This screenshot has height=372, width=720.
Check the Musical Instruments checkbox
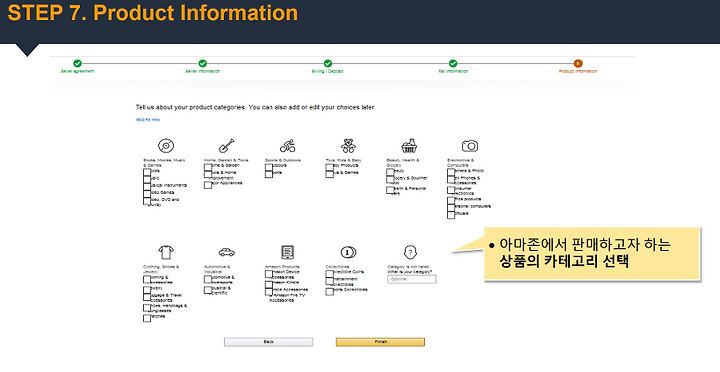147,186
